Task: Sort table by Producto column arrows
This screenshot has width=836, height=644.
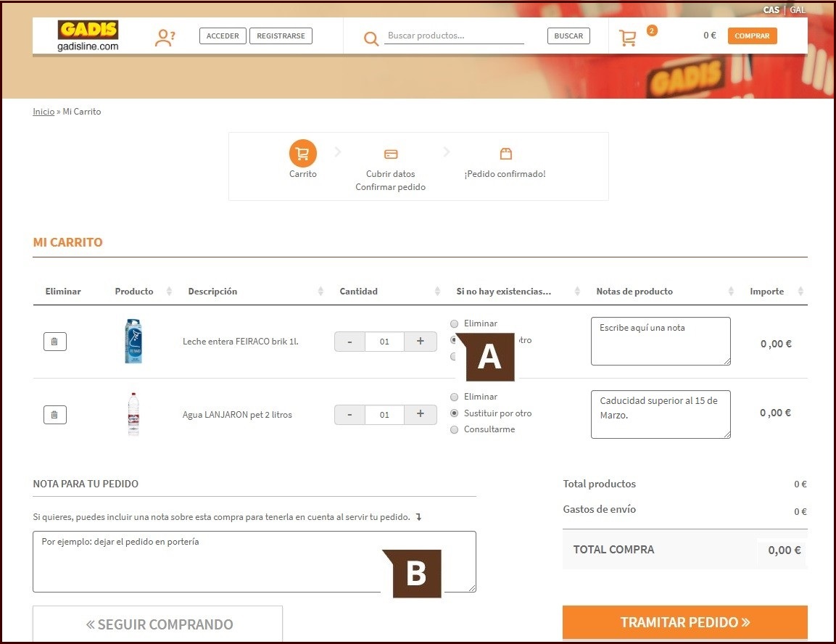Action: click(x=169, y=291)
